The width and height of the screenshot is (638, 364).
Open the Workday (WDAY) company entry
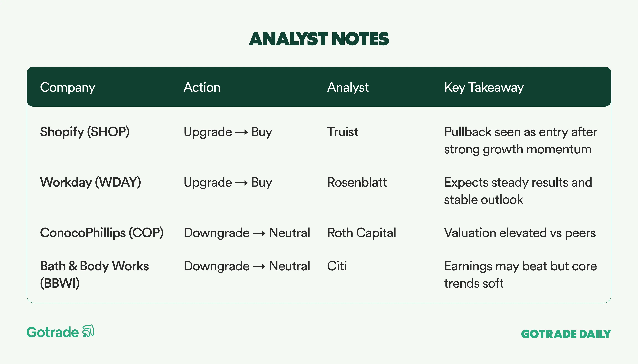click(90, 182)
